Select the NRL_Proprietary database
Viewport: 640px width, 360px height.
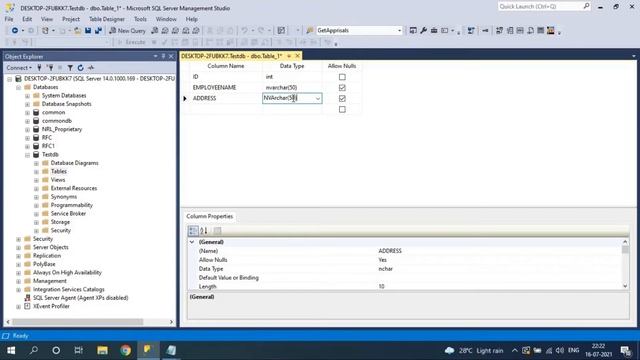[62, 129]
